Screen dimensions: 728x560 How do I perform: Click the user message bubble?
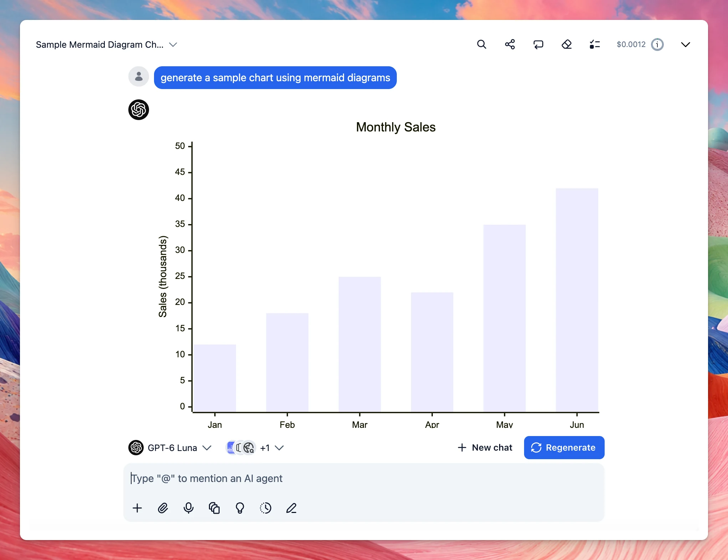pos(275,78)
